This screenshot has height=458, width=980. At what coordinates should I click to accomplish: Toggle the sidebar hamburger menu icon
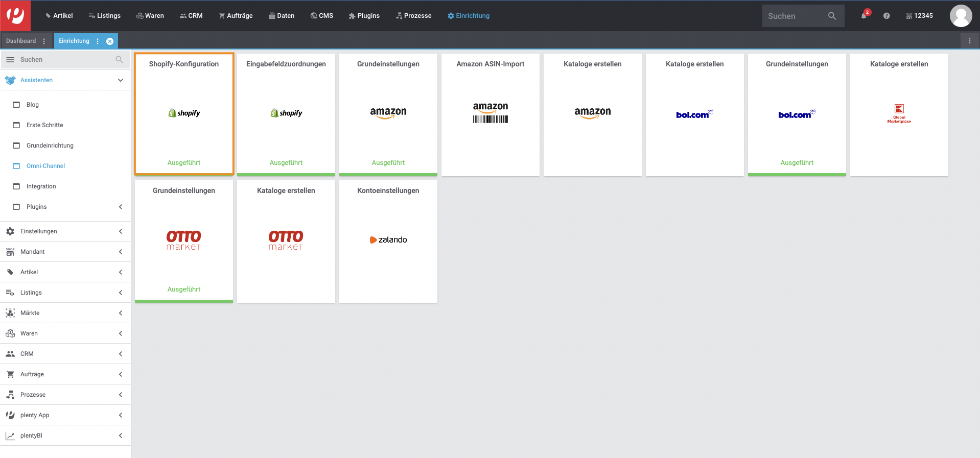10,60
